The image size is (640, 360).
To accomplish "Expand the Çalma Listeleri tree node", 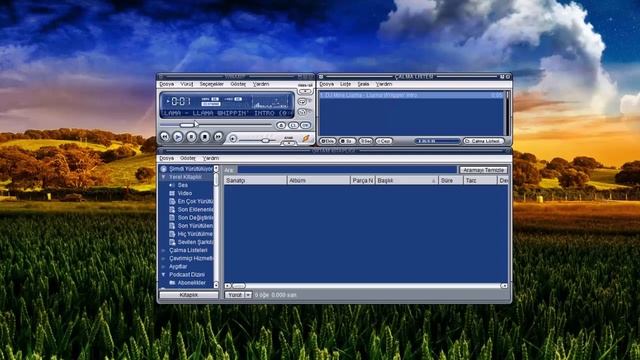I will 163,250.
